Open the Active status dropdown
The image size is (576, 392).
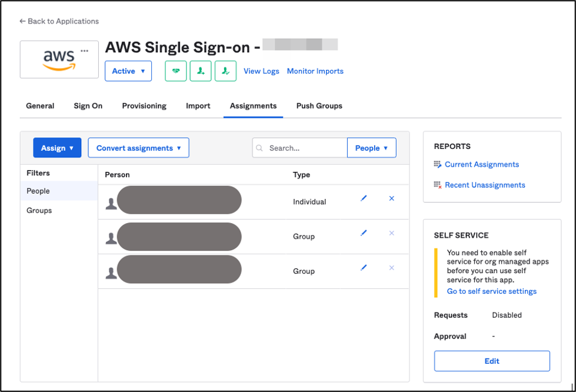pyautogui.click(x=128, y=71)
